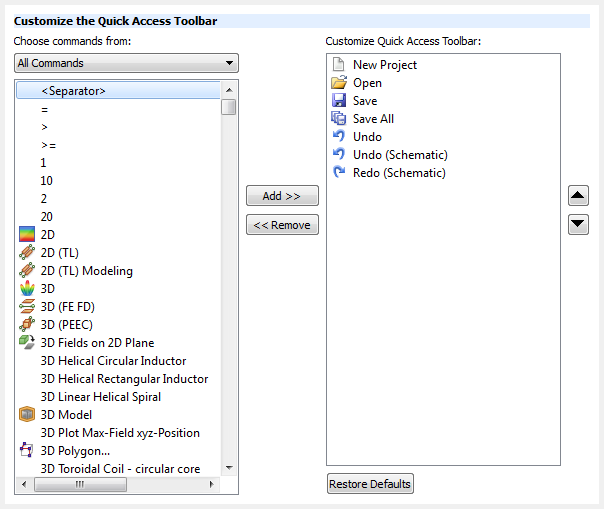Click the horizontal scrollbar right arrow
The image size is (604, 509).
point(212,485)
